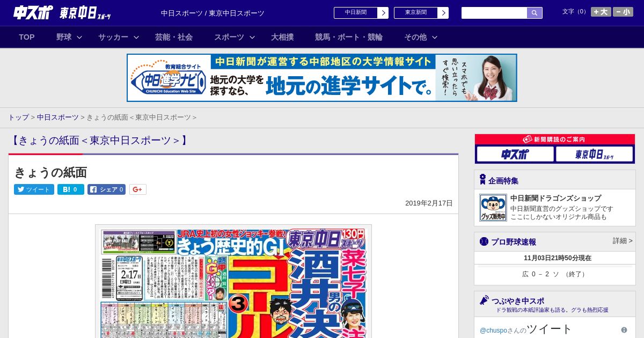
Task: Open 詳細 for プロ野球速報
Action: 623,241
